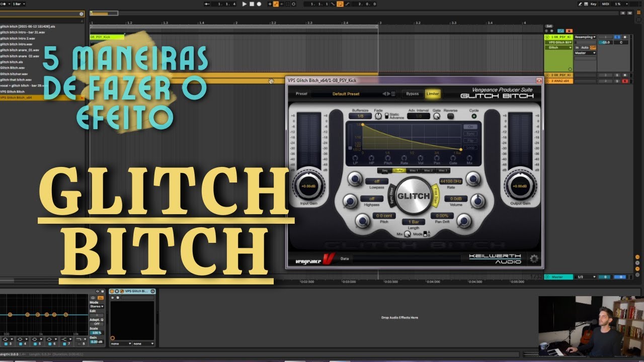Select the 08_PSY_Kick clip in arrangement
Viewport: 644px width, 362px height.
point(107,37)
